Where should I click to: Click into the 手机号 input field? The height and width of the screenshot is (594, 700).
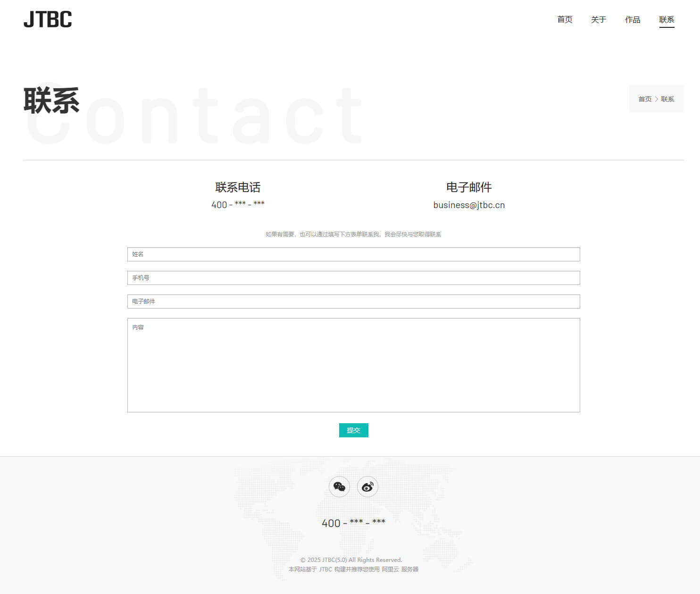[x=353, y=278]
